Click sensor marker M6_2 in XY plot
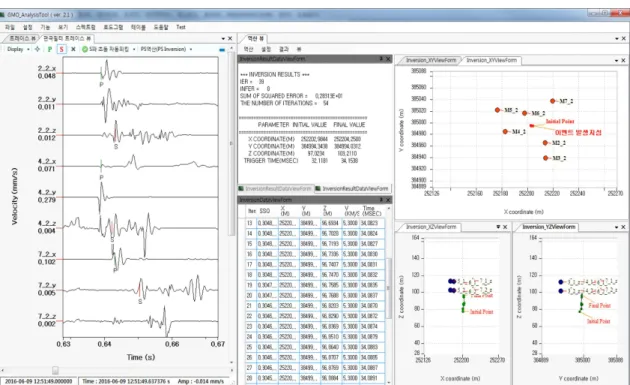Image resolution: width=630 pixels, height=385 pixels. 524,113
